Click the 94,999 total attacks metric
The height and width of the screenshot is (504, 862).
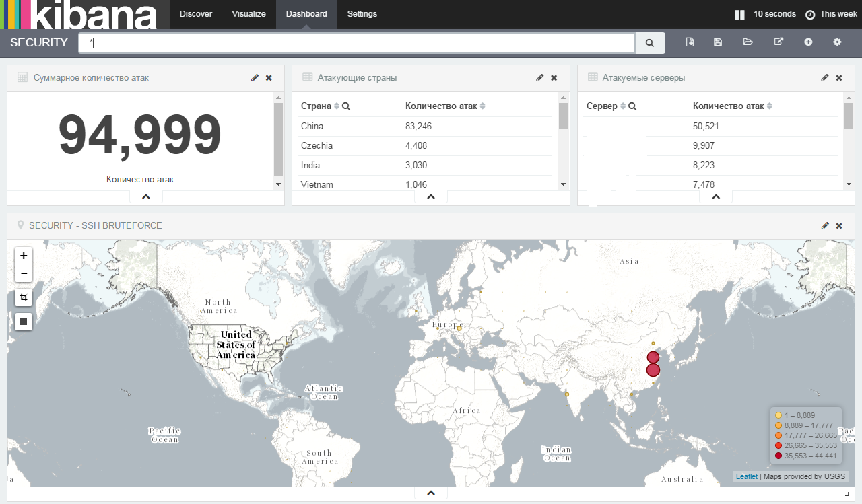point(140,135)
